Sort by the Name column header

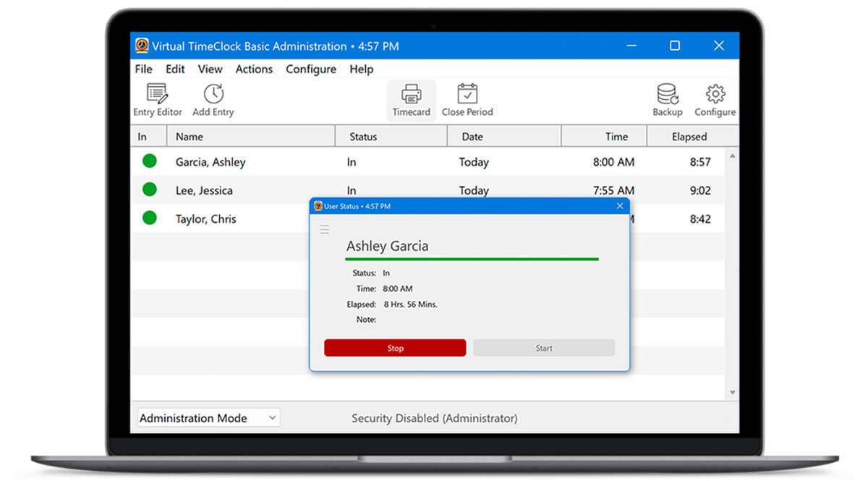[250, 137]
